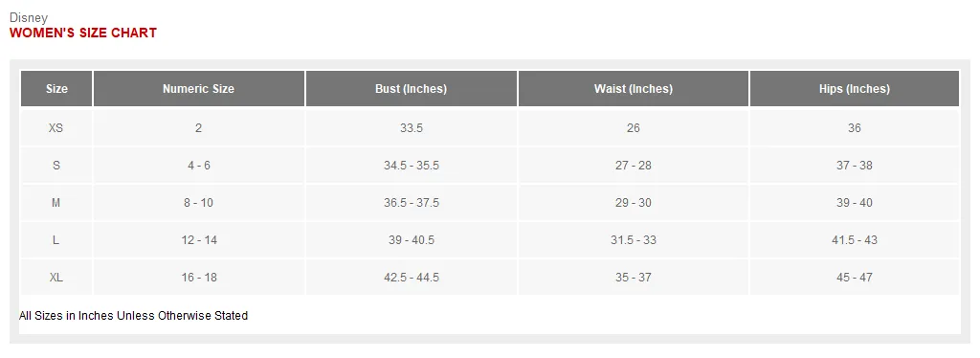Click the Numeric Size column header
This screenshot has height=358, width=980.
199,89
